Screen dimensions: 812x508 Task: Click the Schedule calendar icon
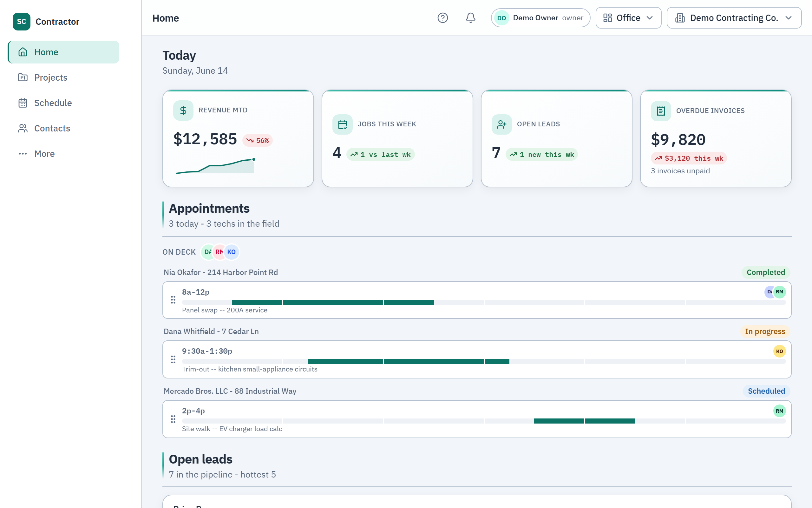click(x=23, y=103)
